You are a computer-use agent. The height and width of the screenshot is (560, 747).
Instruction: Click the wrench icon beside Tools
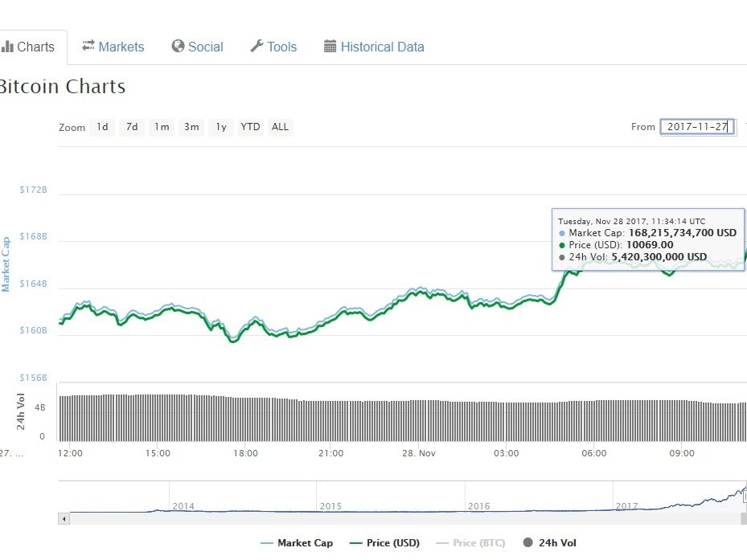tap(257, 46)
